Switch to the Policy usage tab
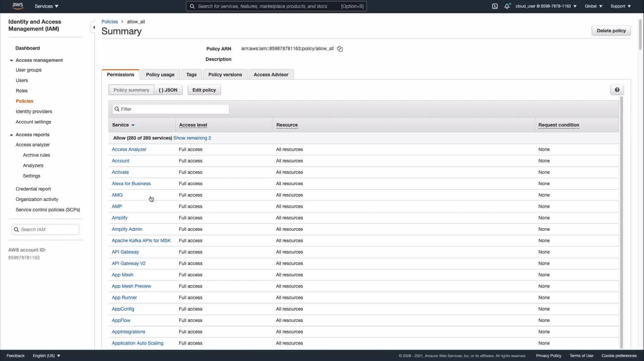This screenshot has height=361, width=644. 160,74
